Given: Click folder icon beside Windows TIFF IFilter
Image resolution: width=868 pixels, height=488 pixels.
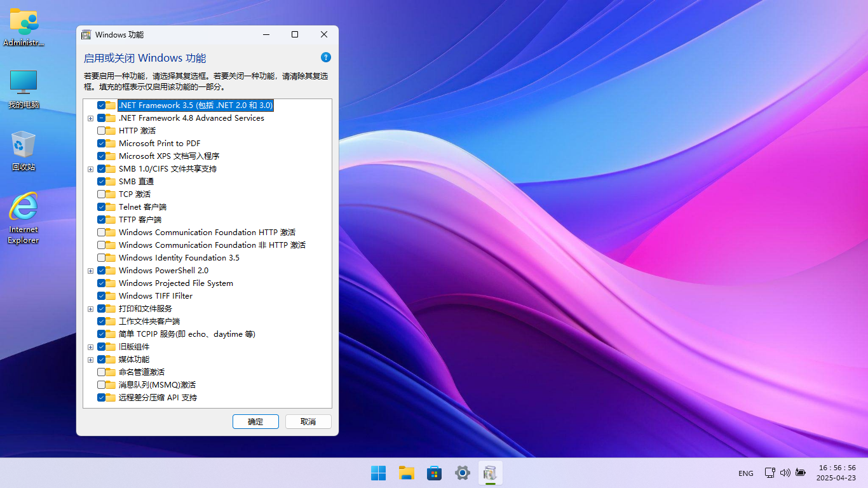Looking at the screenshot, I should click(111, 295).
